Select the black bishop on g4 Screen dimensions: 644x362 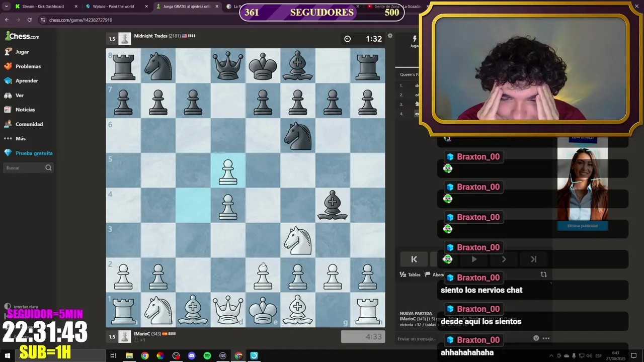click(333, 206)
